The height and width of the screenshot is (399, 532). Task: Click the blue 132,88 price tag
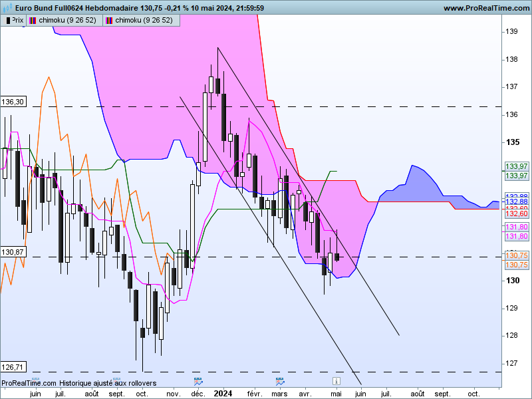[517, 201]
